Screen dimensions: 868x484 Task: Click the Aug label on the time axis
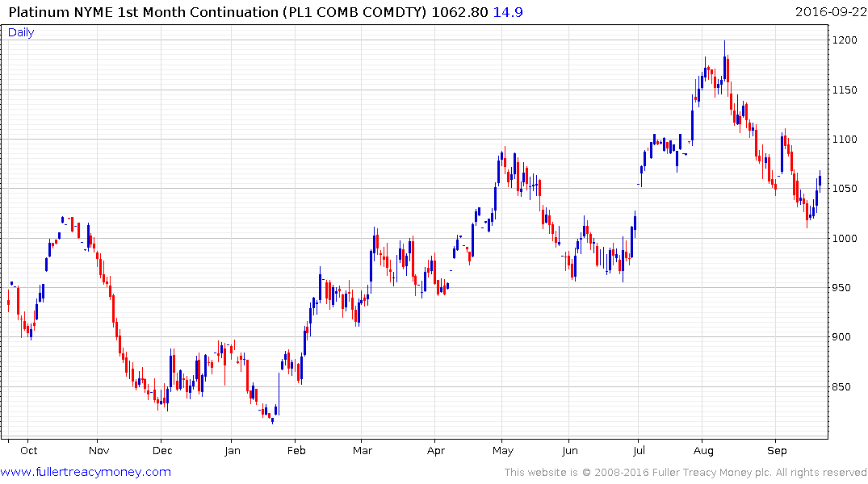click(703, 451)
